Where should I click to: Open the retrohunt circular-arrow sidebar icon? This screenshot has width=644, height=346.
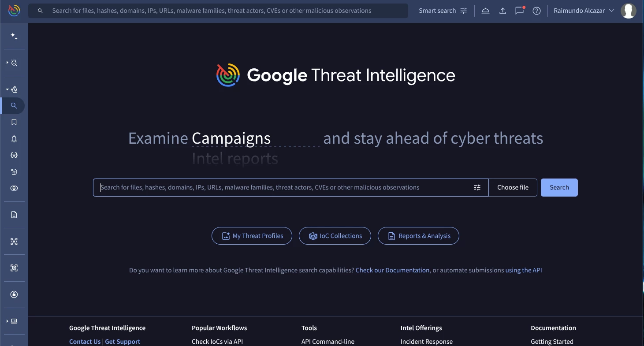point(14,172)
